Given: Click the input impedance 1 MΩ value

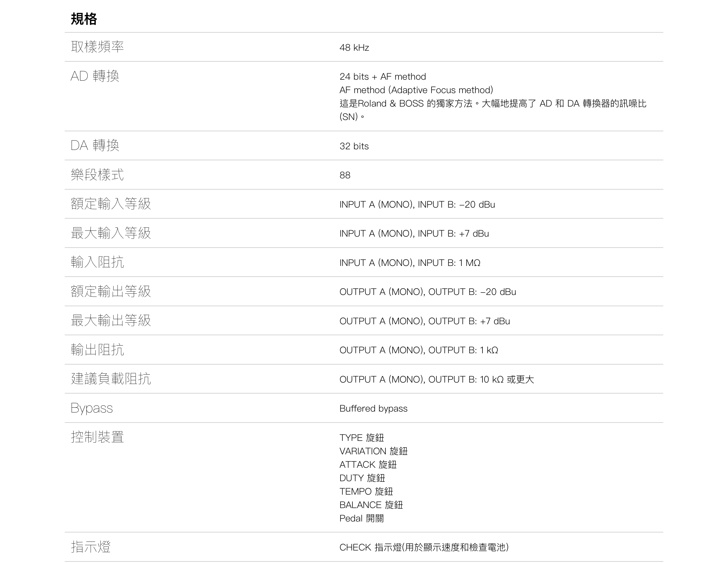Looking at the screenshot, I should [469, 263].
